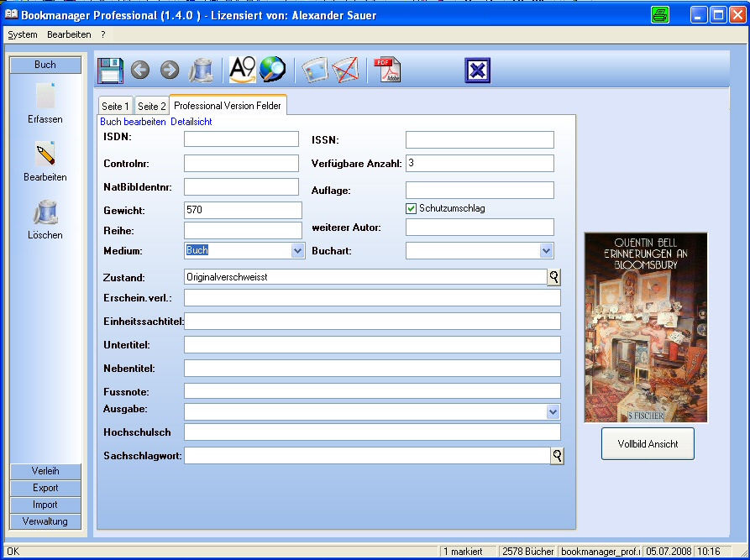This screenshot has height=560, width=750.
Task: Click the globe web search icon
Action: click(x=273, y=71)
